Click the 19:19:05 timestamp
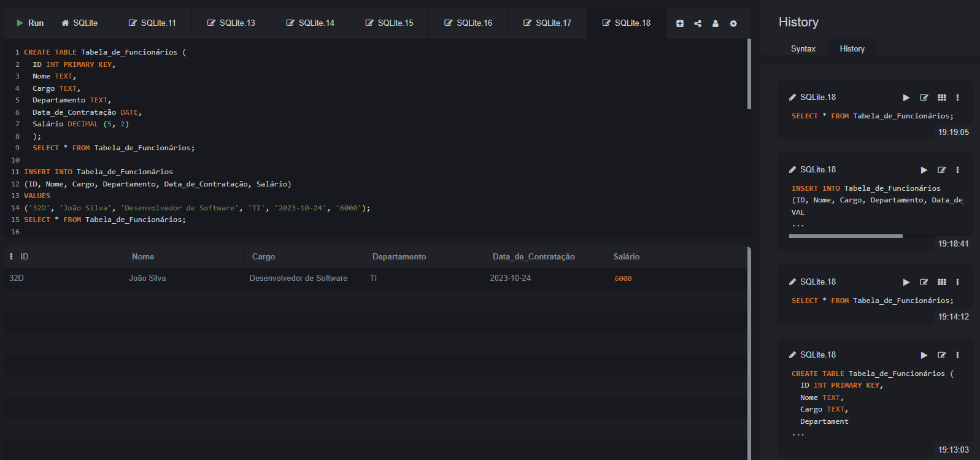980x460 pixels. coord(953,132)
